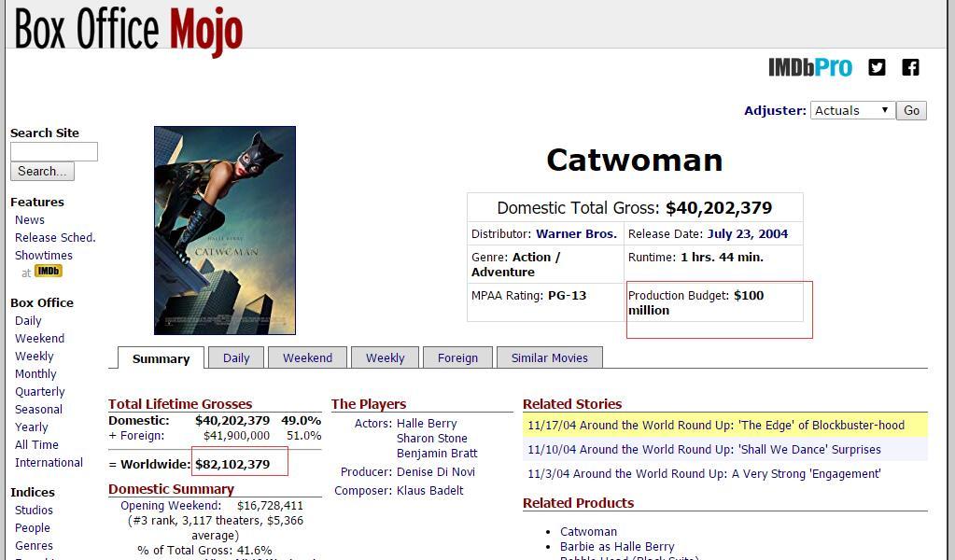Open the Quarterly box office link

[x=39, y=391]
